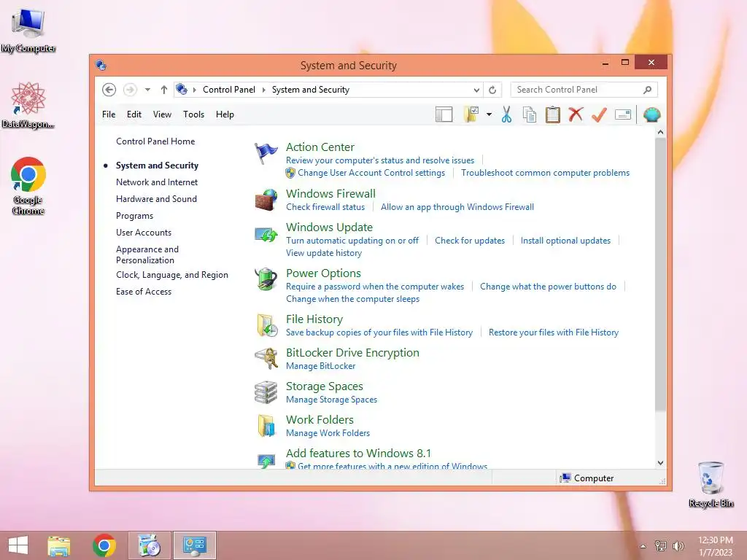Launch Google Chrome from the taskbar
This screenshot has width=747, height=560.
click(x=104, y=545)
